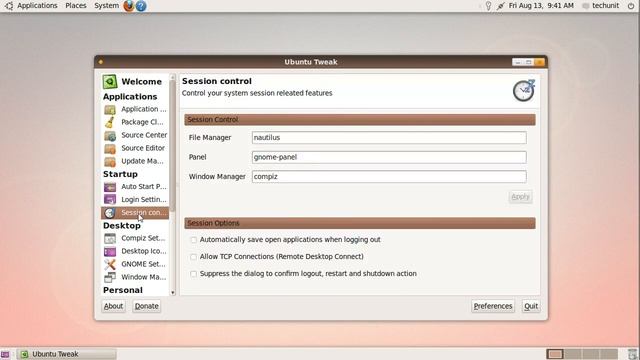Click show desktop icon in bottom panel

click(x=5, y=354)
